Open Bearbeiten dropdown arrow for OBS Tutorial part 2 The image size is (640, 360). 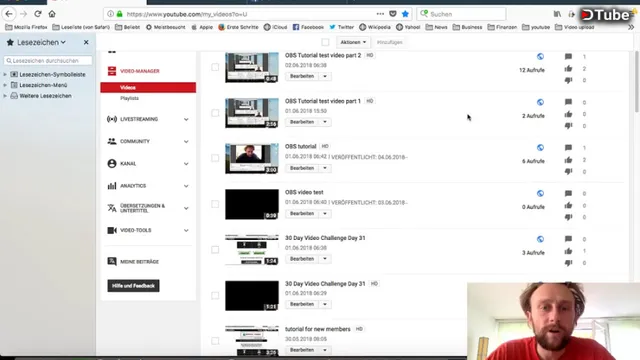coord(325,76)
